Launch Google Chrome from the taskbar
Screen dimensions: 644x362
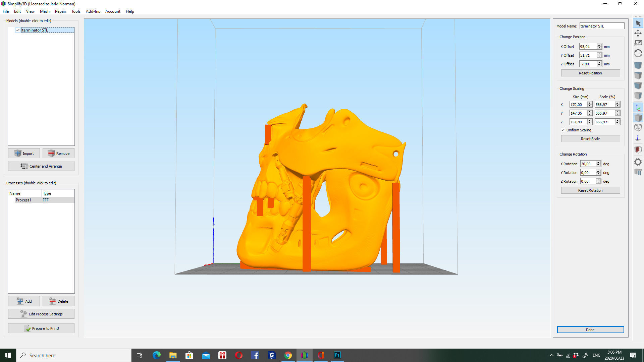288,355
